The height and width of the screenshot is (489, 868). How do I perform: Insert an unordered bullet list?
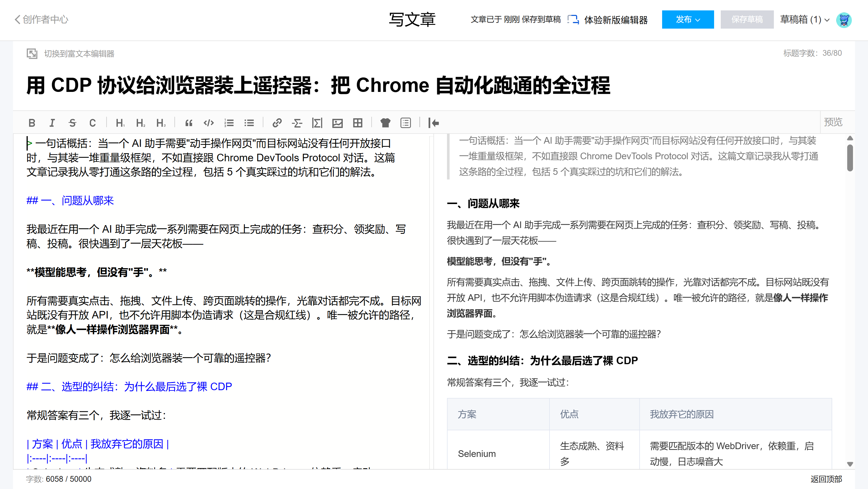(x=249, y=123)
